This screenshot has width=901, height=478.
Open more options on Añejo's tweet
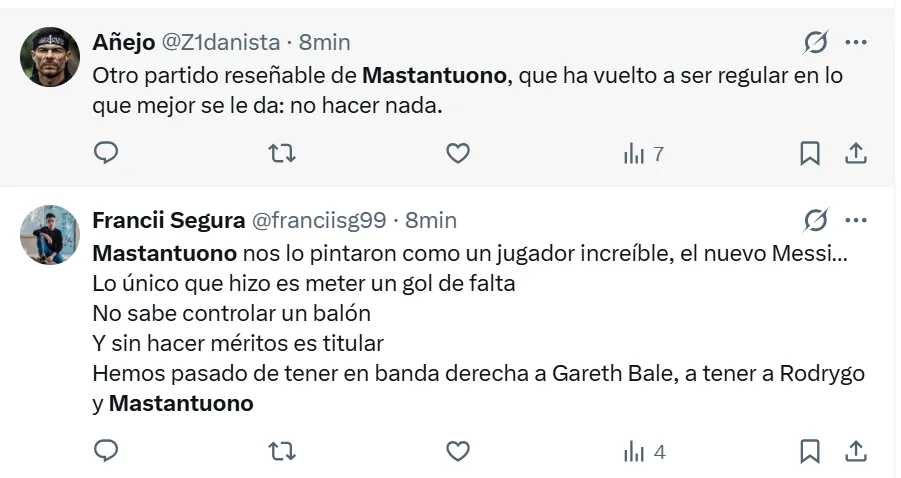(856, 42)
